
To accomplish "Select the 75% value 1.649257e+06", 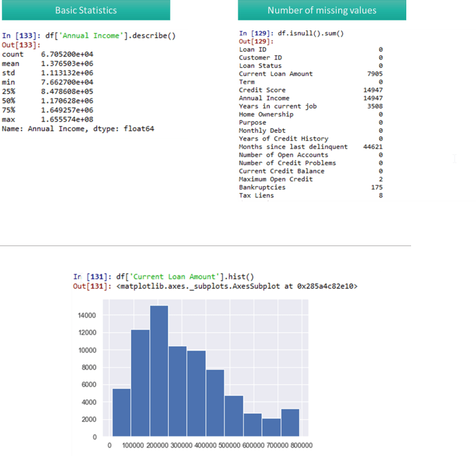I will tap(67, 110).
